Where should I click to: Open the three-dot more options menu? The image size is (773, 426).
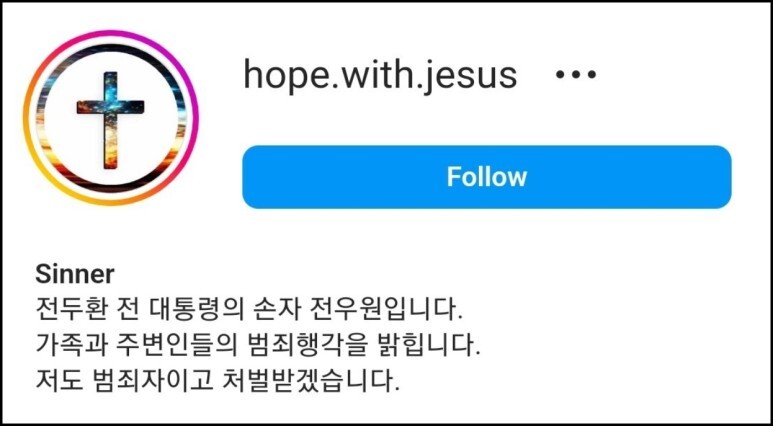(x=576, y=75)
